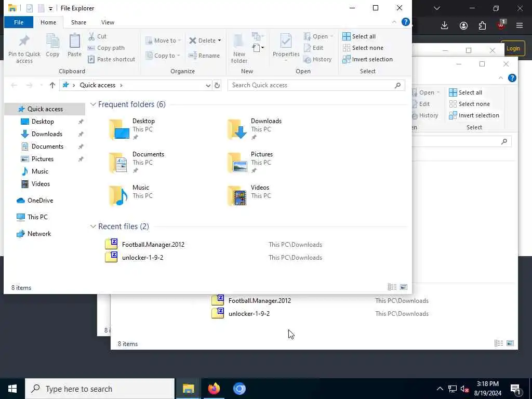Click Select all in front window
This screenshot has width=532, height=399.
tap(359, 36)
